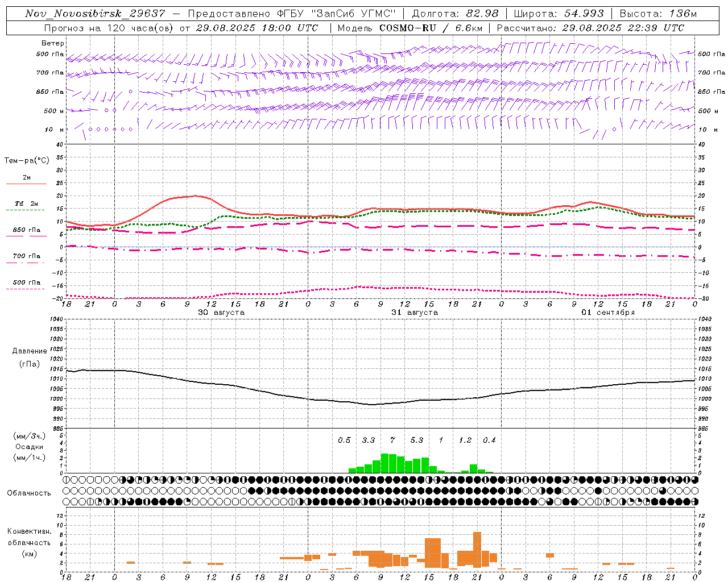Click the 0.5 precipitation total value
Viewport: 728px width, 582px height.
tap(344, 440)
